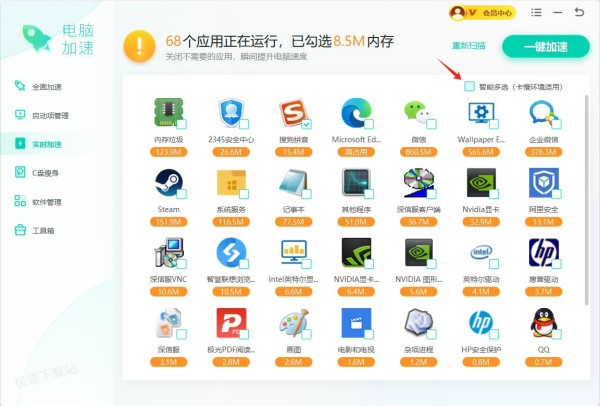This screenshot has height=406, width=600.
Task: Click the 重新扫描 link
Action: (469, 46)
